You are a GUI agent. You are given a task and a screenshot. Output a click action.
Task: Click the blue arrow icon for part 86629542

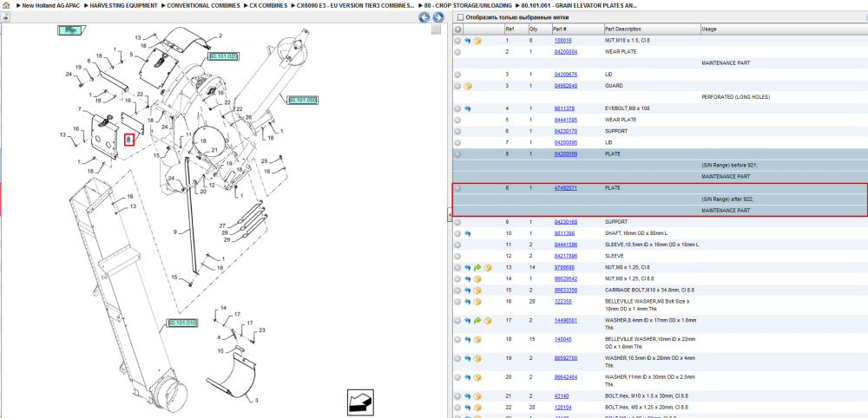click(467, 278)
